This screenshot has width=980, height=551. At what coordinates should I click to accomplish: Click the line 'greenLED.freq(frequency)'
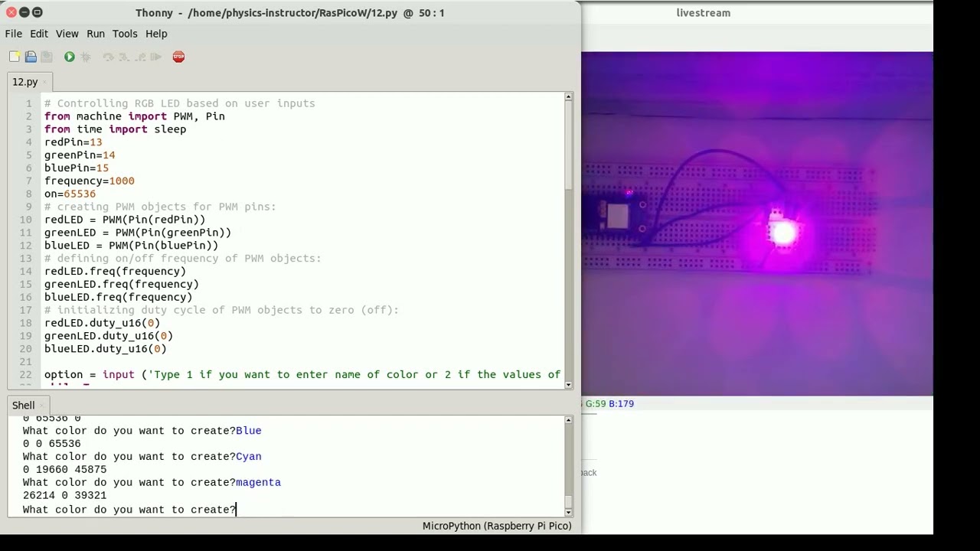pos(122,285)
